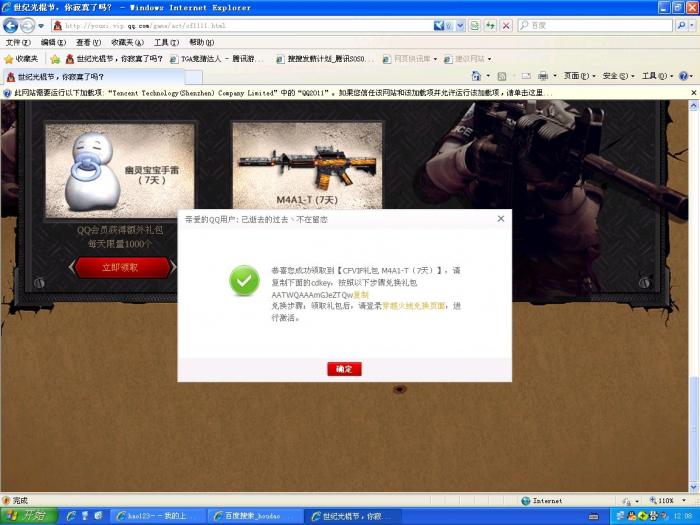Open the 文件(F) menu
700x525 pixels.
click(x=18, y=42)
